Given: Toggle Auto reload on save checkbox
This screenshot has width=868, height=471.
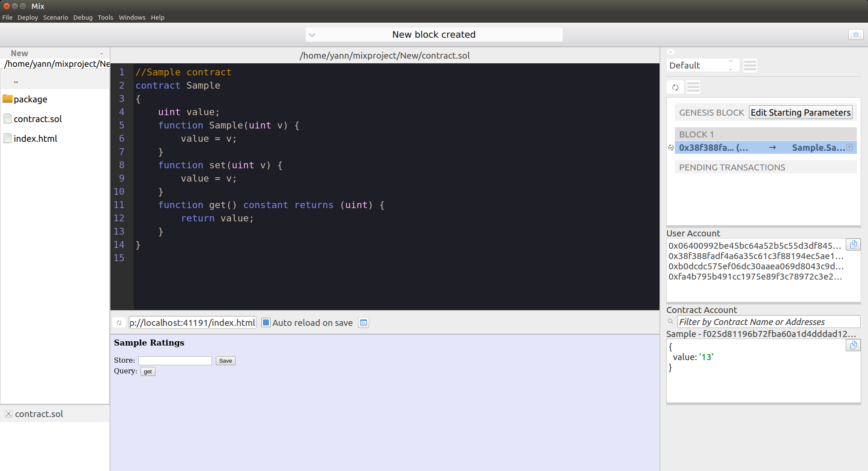Looking at the screenshot, I should (266, 323).
